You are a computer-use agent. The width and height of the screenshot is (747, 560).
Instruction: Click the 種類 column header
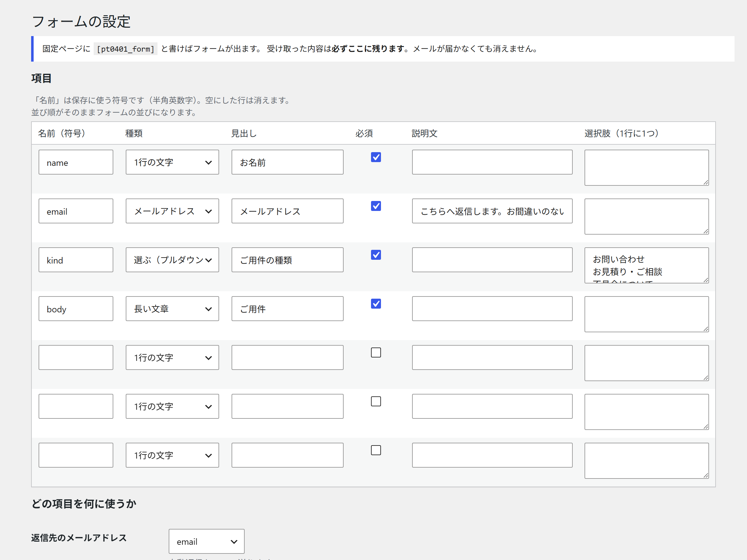click(134, 133)
